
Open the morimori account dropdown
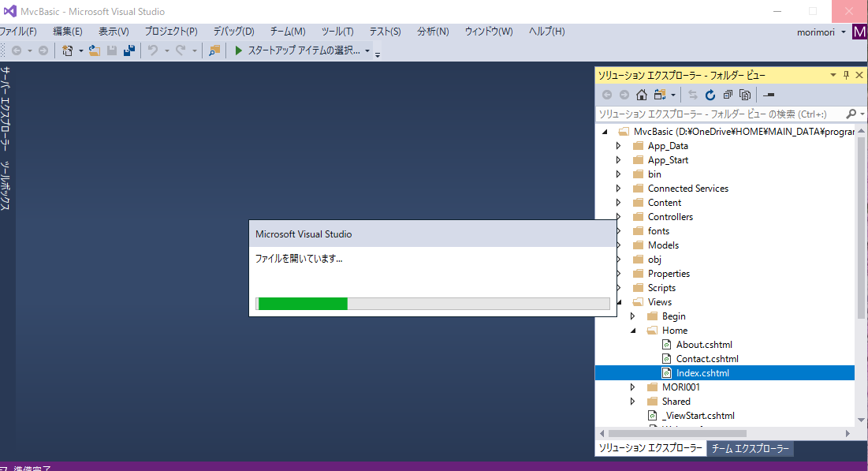[x=844, y=32]
